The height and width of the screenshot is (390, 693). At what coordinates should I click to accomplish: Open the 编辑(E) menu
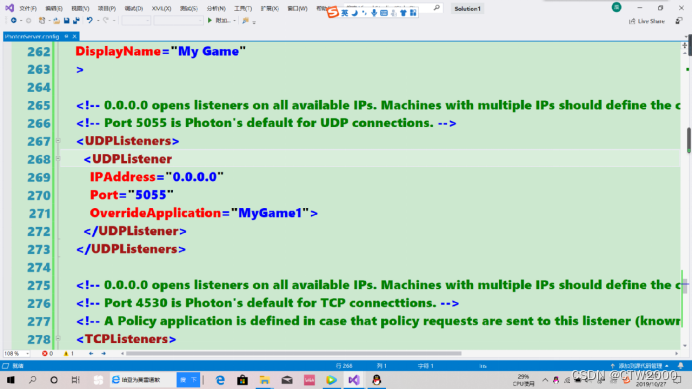coord(54,8)
